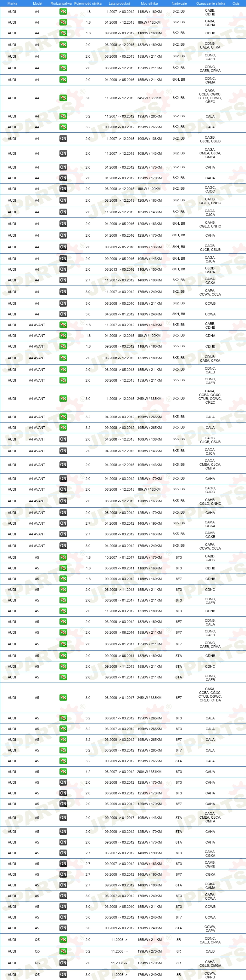This screenshot has width=246, height=980.
Task: Click the Pojemność silnika column header
Action: (88, 3)
